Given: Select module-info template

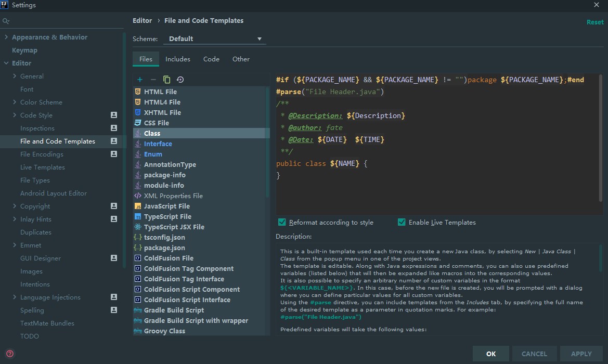Looking at the screenshot, I should click(164, 185).
